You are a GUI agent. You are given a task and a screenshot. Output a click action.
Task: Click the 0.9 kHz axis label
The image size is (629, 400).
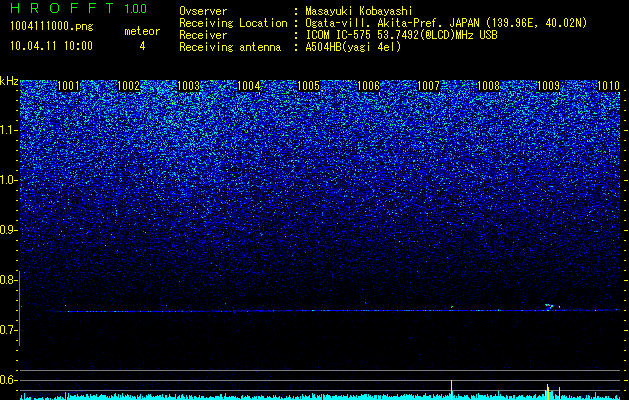[9, 230]
